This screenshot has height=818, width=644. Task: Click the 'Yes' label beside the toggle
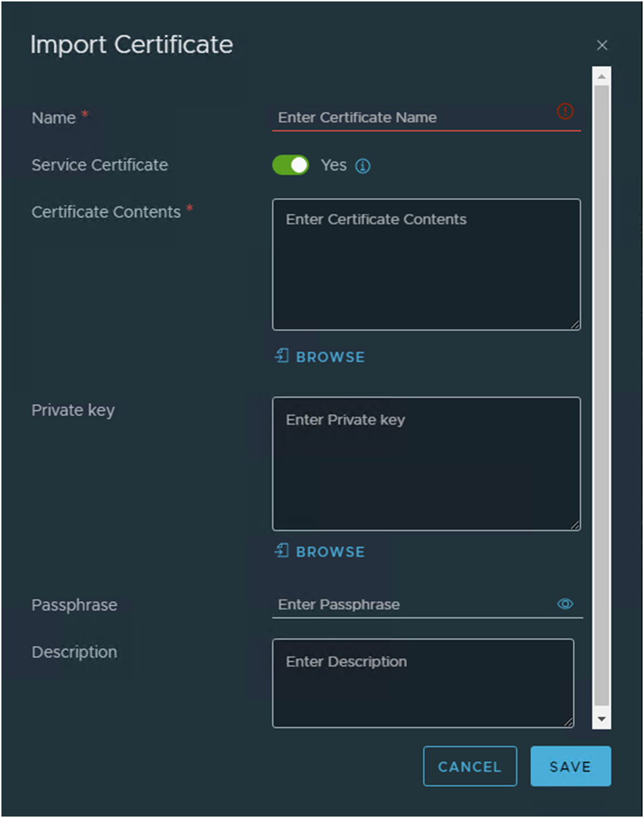click(334, 165)
